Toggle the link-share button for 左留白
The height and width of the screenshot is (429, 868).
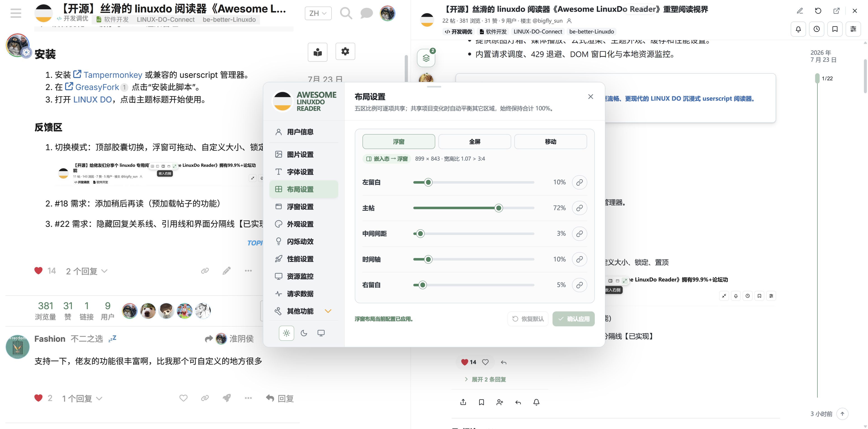[x=579, y=183]
